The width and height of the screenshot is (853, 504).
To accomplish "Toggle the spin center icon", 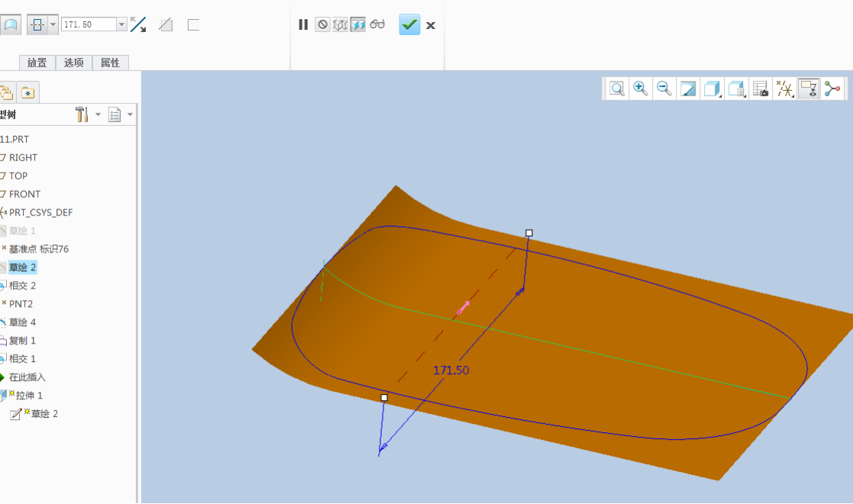I will pos(832,89).
